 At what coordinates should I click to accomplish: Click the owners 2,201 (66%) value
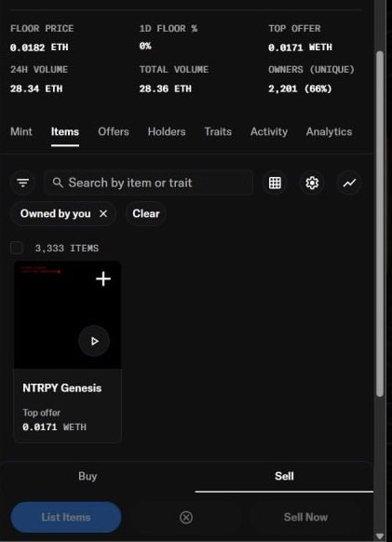[300, 88]
